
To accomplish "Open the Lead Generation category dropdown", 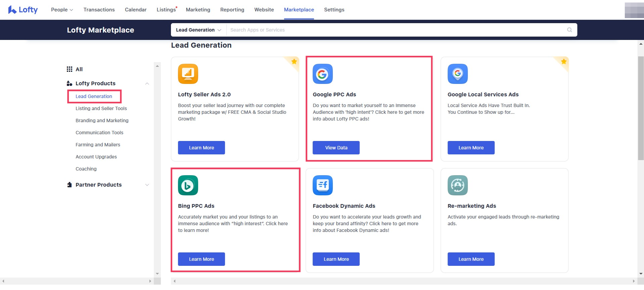I will (x=198, y=30).
